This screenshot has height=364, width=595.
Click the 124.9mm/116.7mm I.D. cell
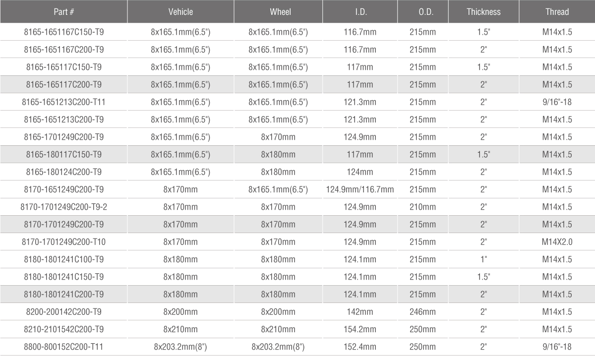pyautogui.click(x=360, y=189)
